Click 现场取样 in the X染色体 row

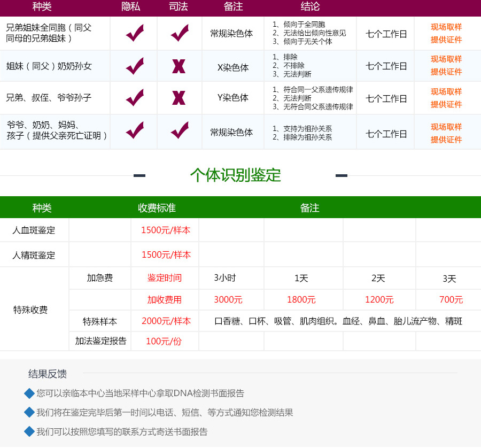[x=446, y=59]
